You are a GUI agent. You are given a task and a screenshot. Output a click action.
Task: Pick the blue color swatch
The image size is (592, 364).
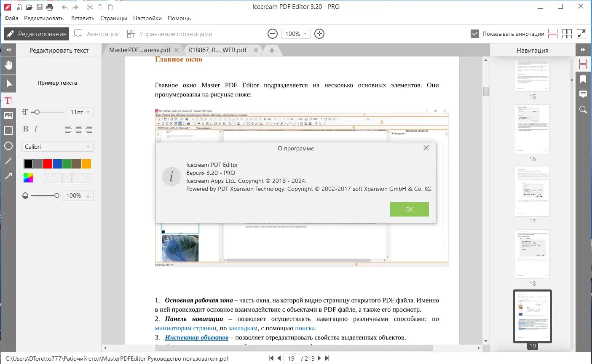(57, 164)
